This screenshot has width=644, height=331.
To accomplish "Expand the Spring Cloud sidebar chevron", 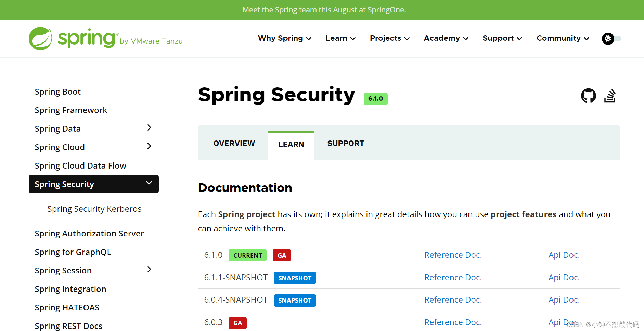I will tap(149, 146).
